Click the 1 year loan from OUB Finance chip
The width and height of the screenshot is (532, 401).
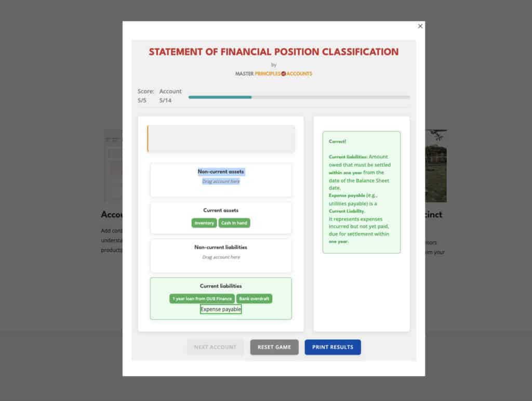202,299
